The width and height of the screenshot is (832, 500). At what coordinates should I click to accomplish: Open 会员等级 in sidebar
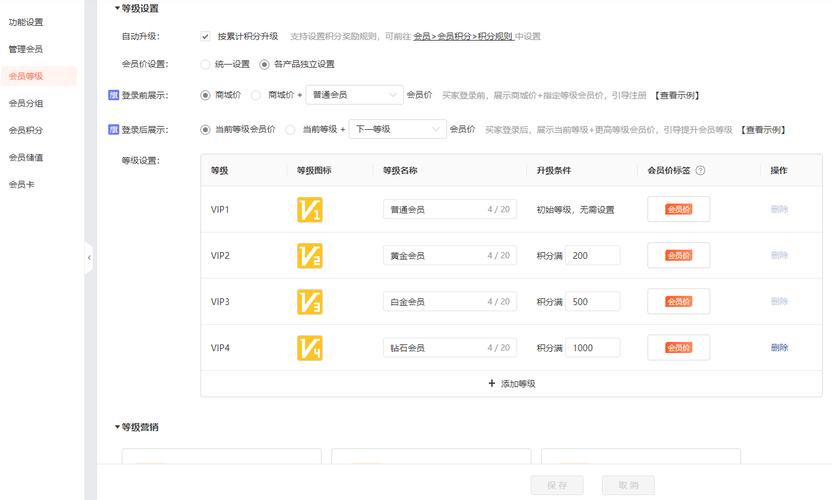click(x=39, y=76)
